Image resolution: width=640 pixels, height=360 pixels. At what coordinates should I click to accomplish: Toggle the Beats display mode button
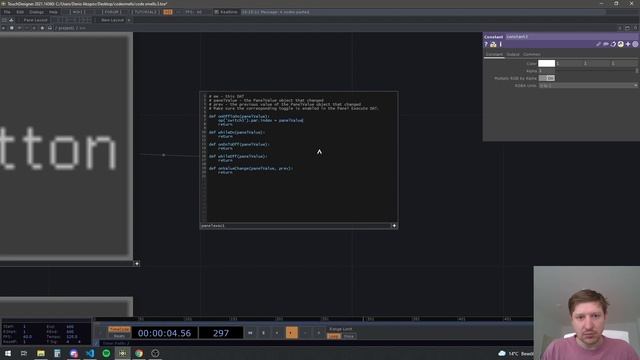(119, 336)
